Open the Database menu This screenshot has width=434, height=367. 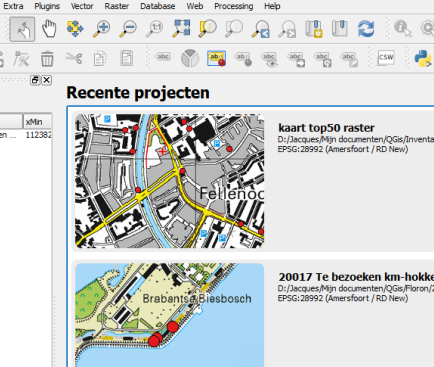pos(158,6)
